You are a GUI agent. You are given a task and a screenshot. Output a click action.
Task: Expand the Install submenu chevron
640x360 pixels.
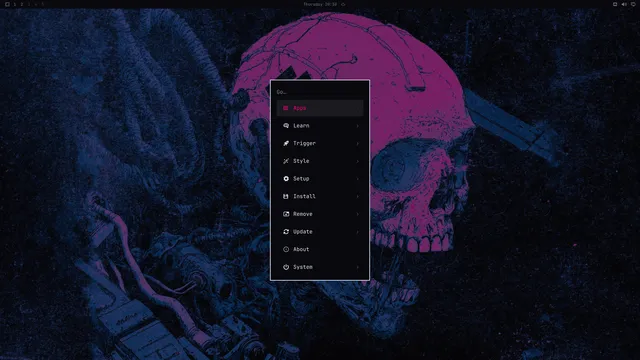click(358, 196)
